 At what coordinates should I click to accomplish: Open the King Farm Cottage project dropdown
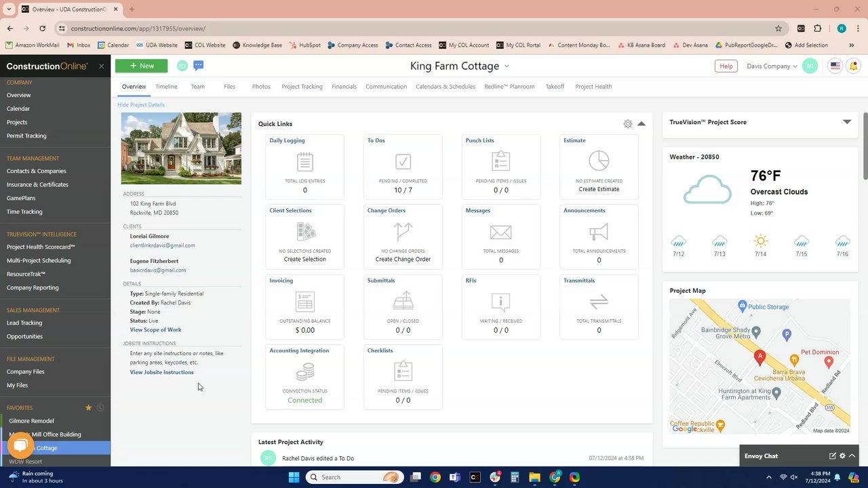tap(507, 66)
